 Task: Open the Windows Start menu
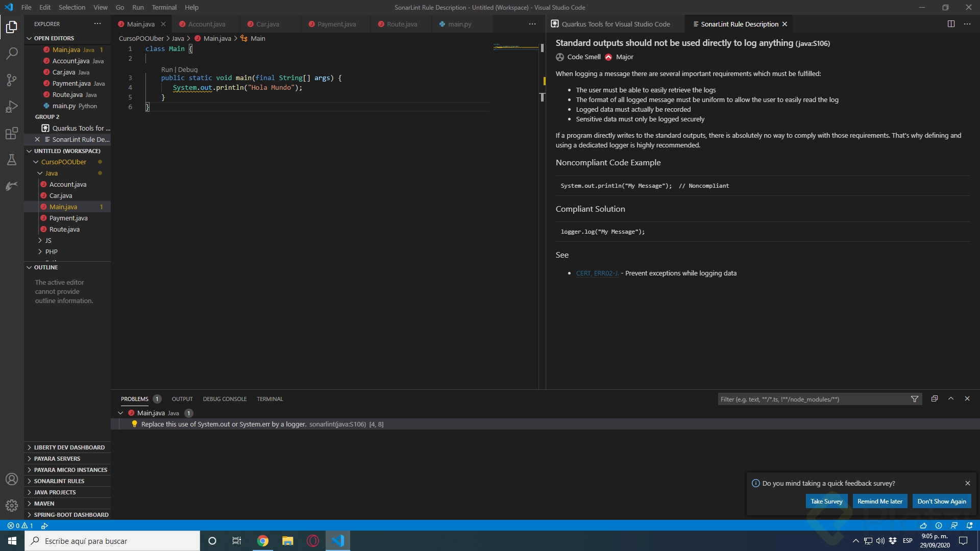click(x=12, y=541)
